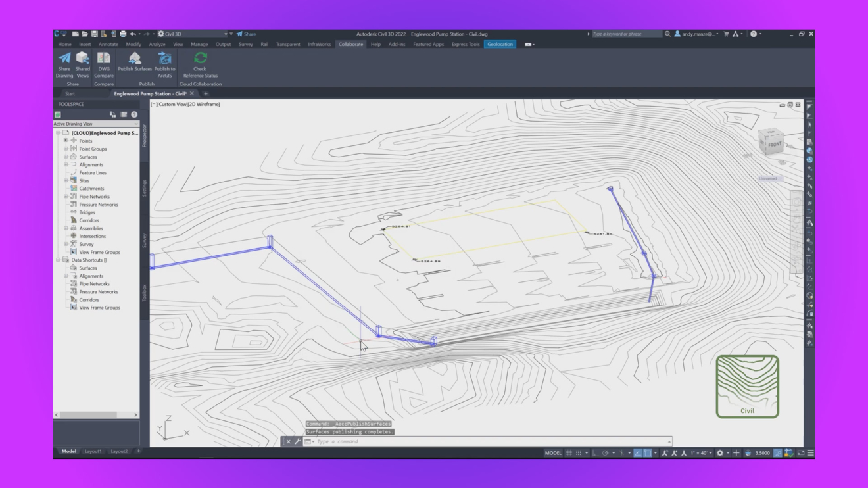Image resolution: width=868 pixels, height=488 pixels.
Task: Open the Layout1 tab
Action: point(92,452)
